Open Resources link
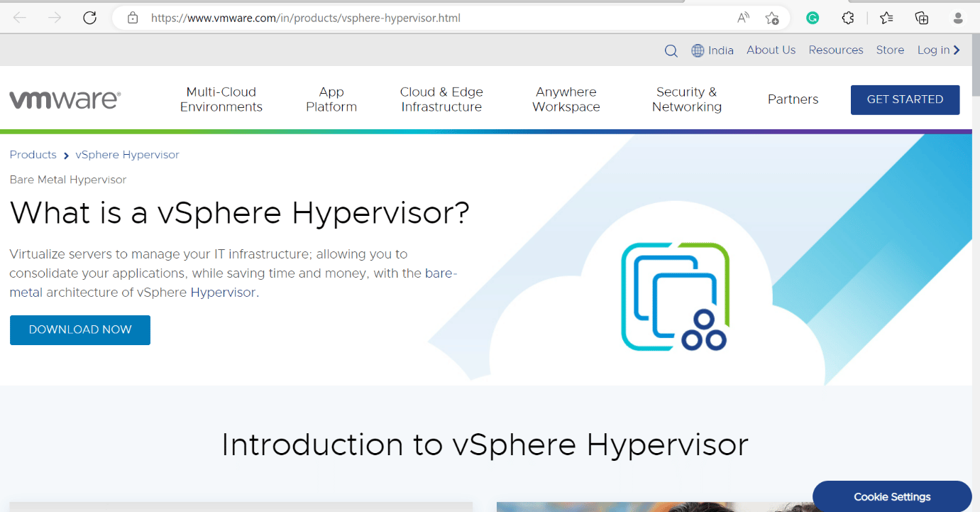This screenshot has height=512, width=980. (836, 50)
